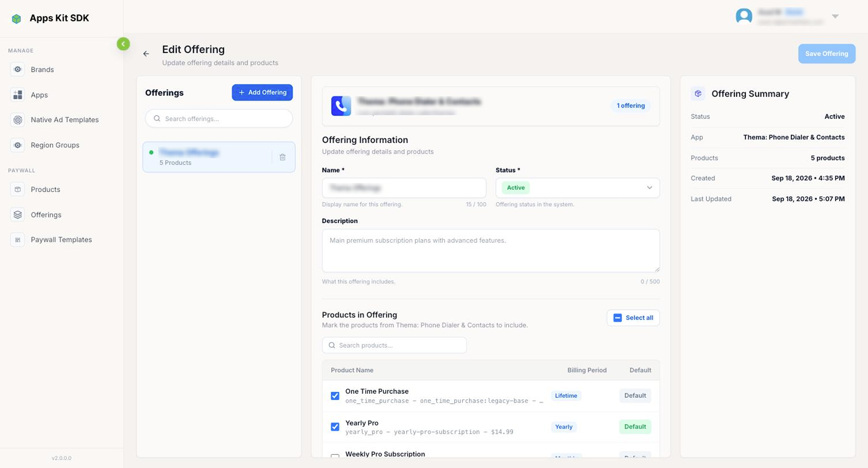Toggle the Select all checkbox button

[x=633, y=318]
